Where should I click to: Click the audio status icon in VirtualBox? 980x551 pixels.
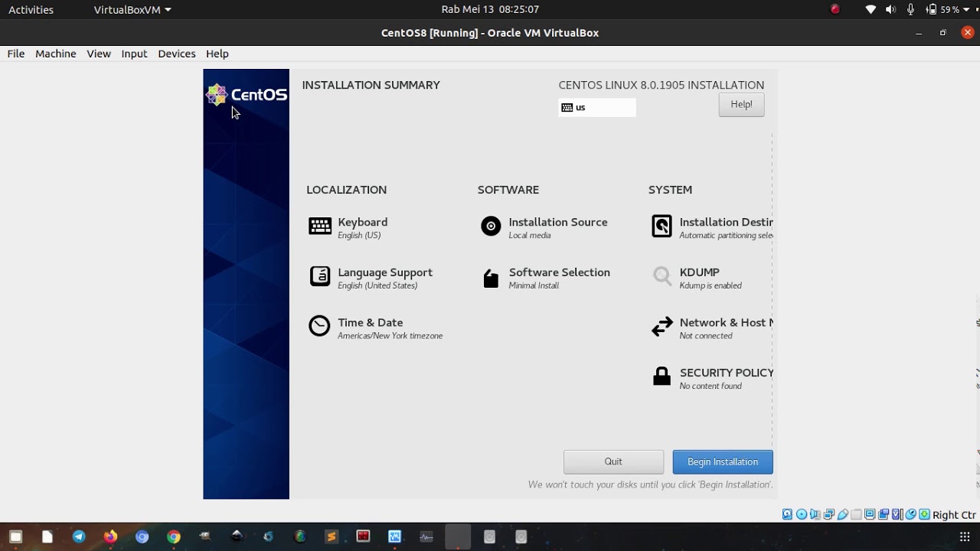coord(815,514)
